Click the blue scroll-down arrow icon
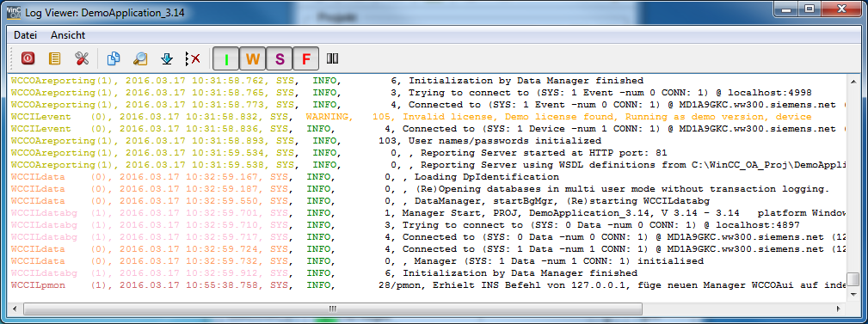 (x=167, y=58)
